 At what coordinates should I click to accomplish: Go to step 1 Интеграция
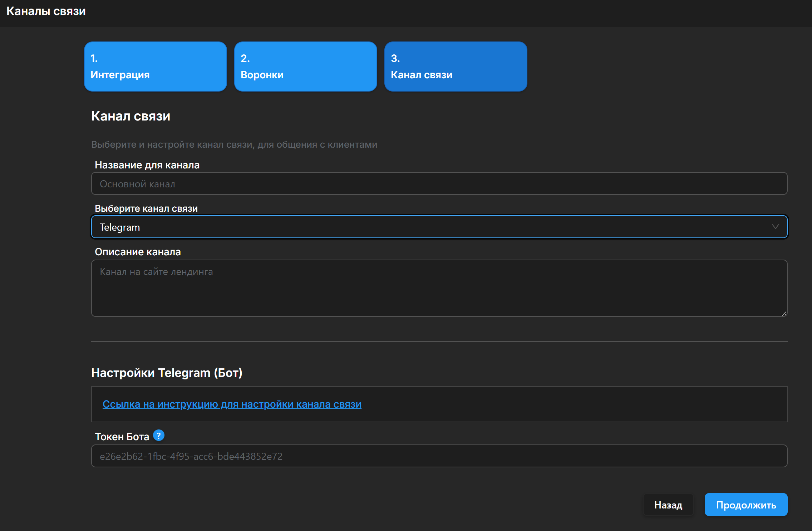(x=155, y=67)
